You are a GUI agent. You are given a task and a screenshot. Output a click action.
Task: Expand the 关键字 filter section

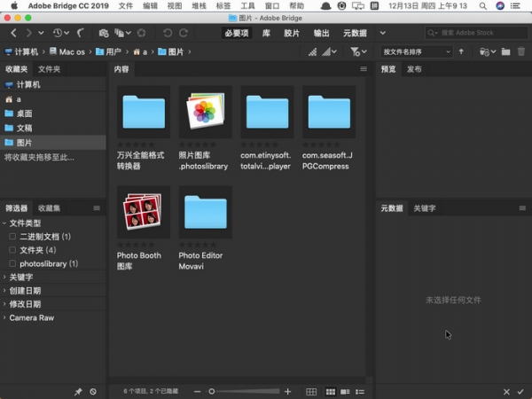(x=4, y=278)
